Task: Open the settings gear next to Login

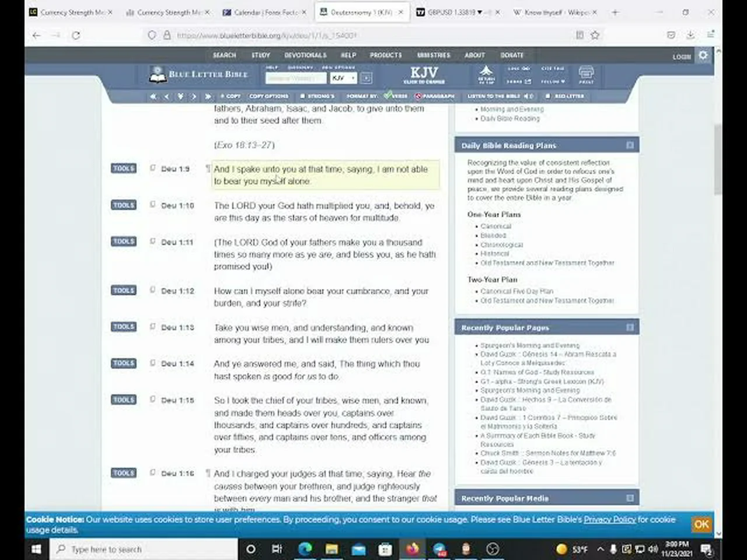Action: pos(703,55)
